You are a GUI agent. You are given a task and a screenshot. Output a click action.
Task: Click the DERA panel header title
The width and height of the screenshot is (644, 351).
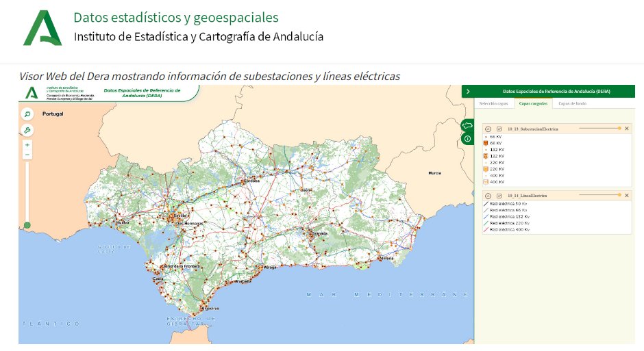[x=556, y=92]
